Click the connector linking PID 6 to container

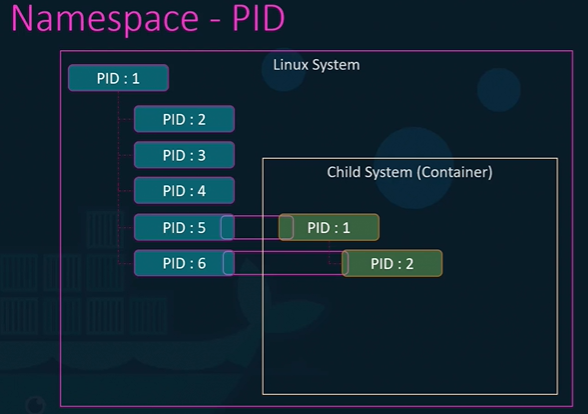286,263
